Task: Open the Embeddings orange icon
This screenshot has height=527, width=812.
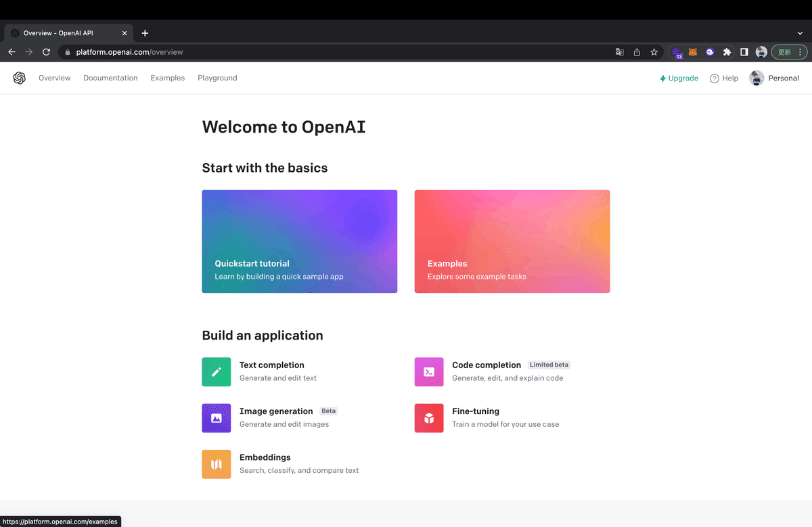Action: point(217,465)
